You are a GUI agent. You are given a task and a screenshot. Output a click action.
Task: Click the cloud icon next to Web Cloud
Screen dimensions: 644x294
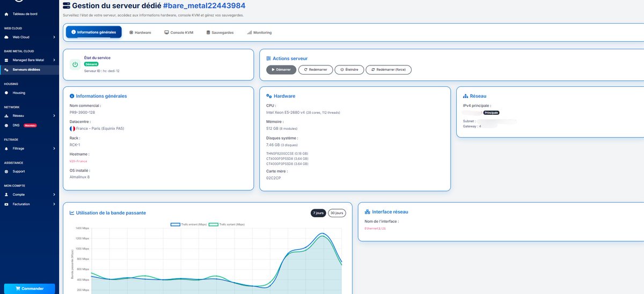pyautogui.click(x=6, y=37)
